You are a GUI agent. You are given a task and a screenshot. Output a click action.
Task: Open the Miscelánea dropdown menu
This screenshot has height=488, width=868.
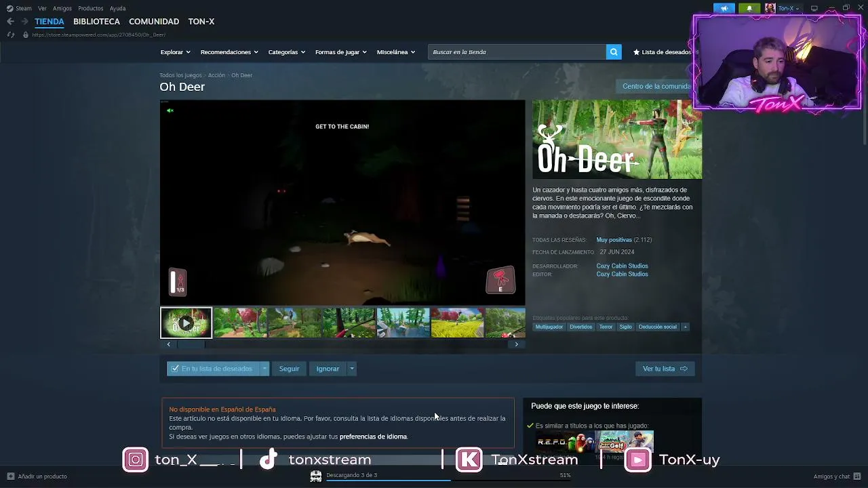395,52
